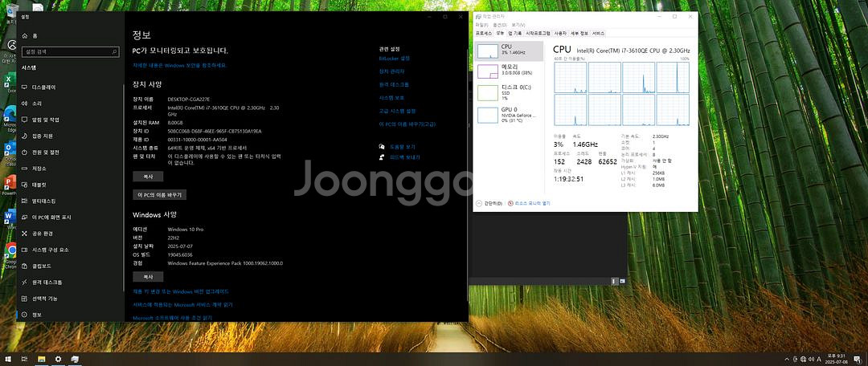Open 리소스 모니터 열기 link
Screen dimensions: 868x366
(x=529, y=203)
